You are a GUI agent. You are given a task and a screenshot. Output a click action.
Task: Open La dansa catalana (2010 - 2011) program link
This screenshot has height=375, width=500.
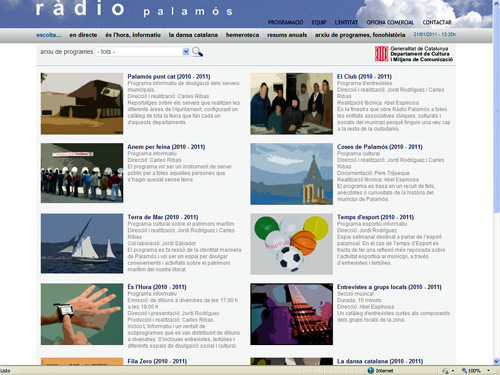(x=380, y=361)
